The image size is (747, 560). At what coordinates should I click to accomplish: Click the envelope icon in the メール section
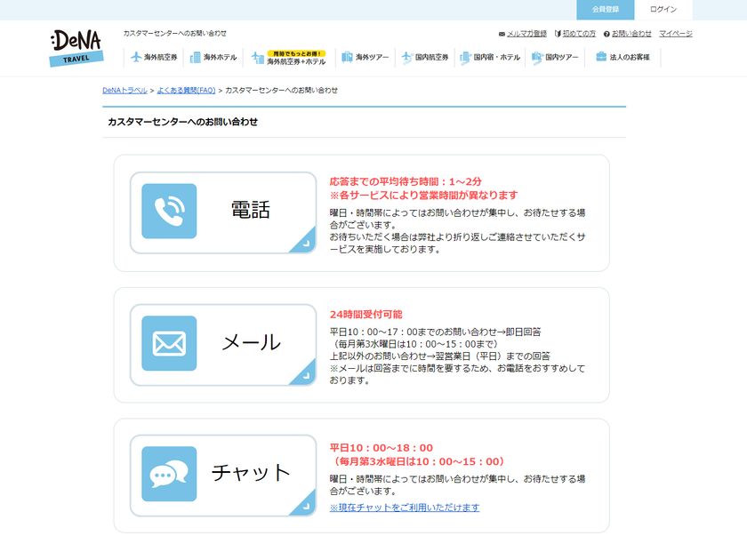(x=169, y=345)
